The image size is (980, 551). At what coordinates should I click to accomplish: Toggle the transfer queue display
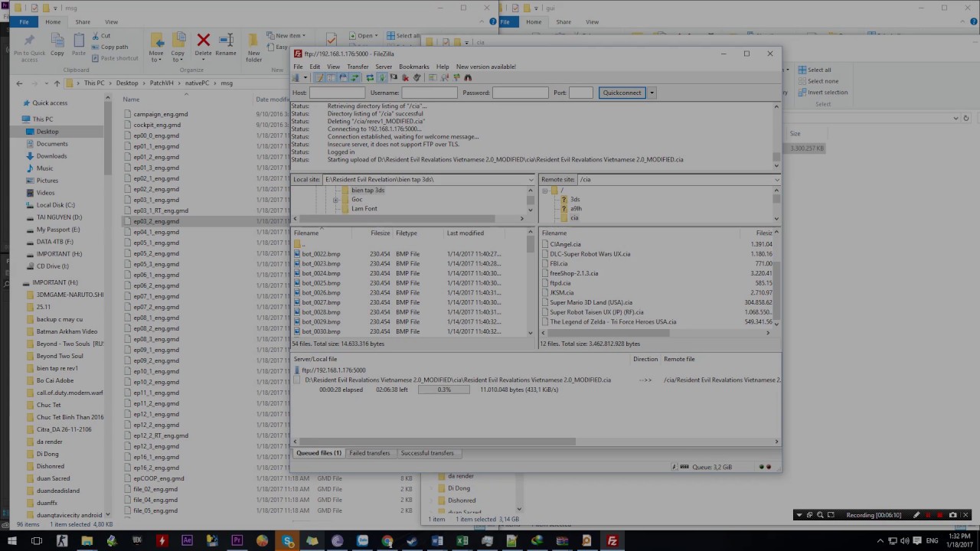pyautogui.click(x=354, y=77)
